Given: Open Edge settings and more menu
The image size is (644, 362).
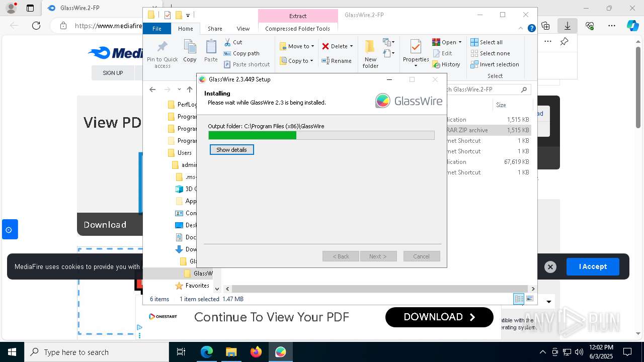Looking at the screenshot, I should tap(612, 26).
